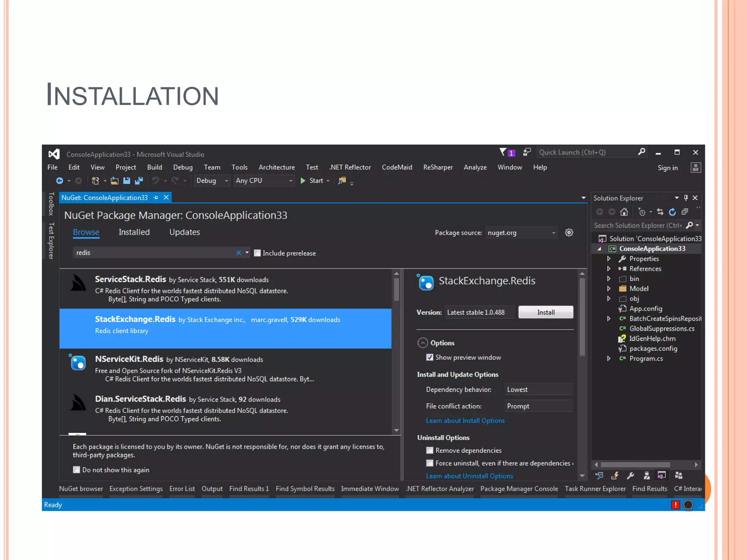This screenshot has width=747, height=560.
Task: Open NuGet settings gear icon
Action: pyautogui.click(x=569, y=233)
